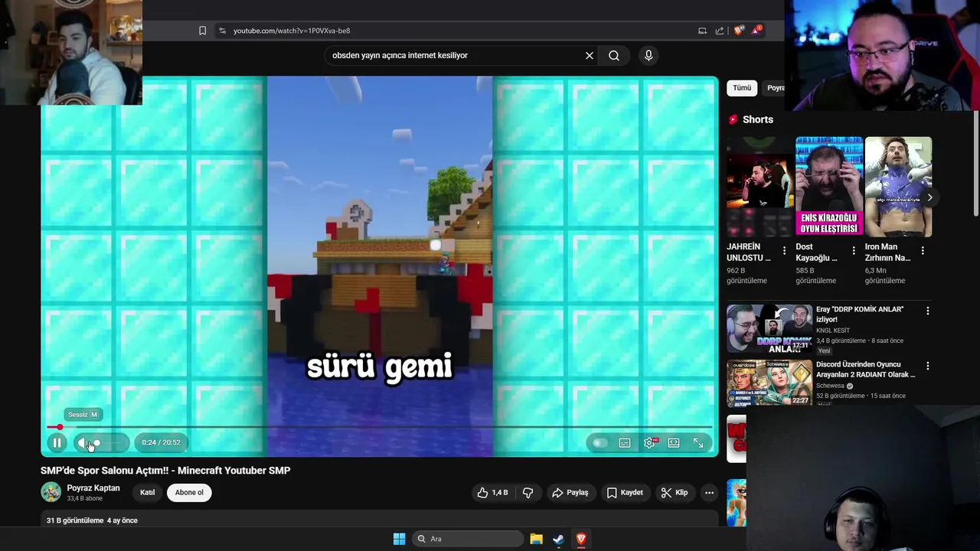Toggle subtitles with the captions icon
The image size is (980, 551).
click(x=625, y=442)
